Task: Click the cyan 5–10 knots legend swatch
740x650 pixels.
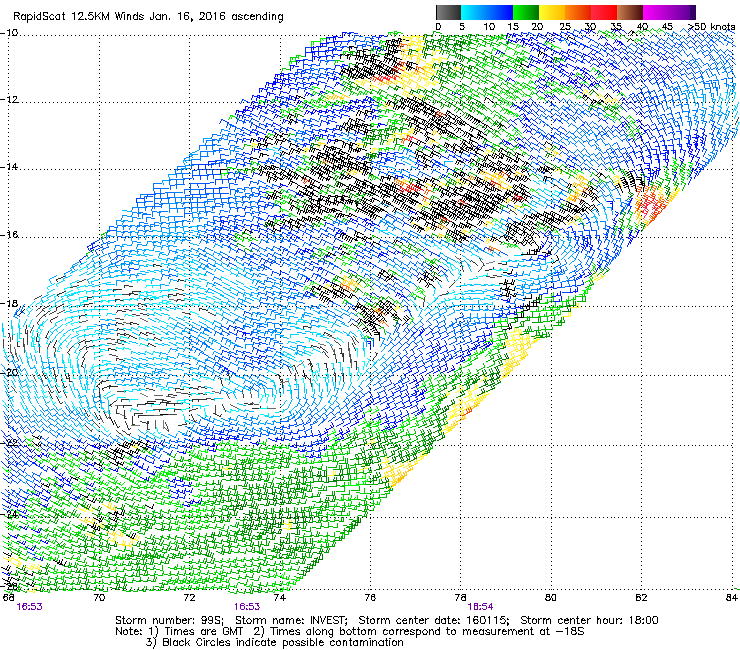Action: click(474, 12)
